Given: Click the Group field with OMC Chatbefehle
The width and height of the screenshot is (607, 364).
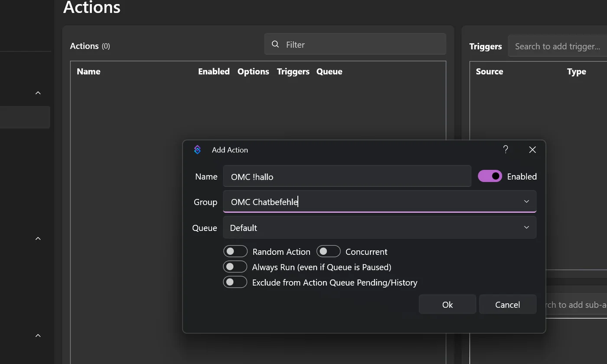Looking at the screenshot, I should point(380,201).
